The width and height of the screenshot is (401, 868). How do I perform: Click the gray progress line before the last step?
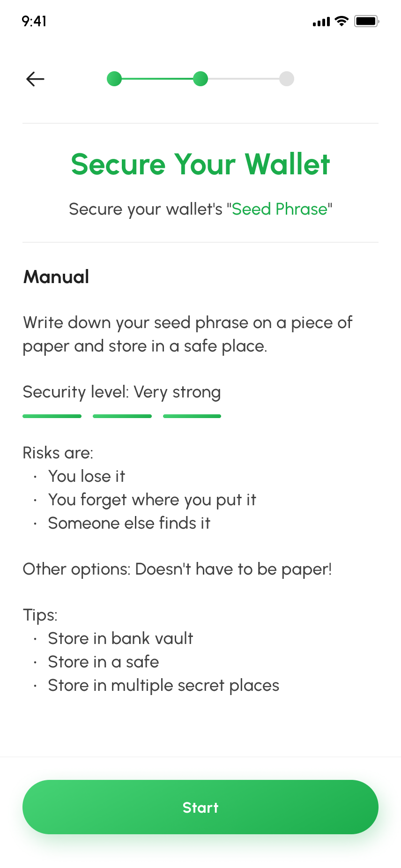click(244, 79)
